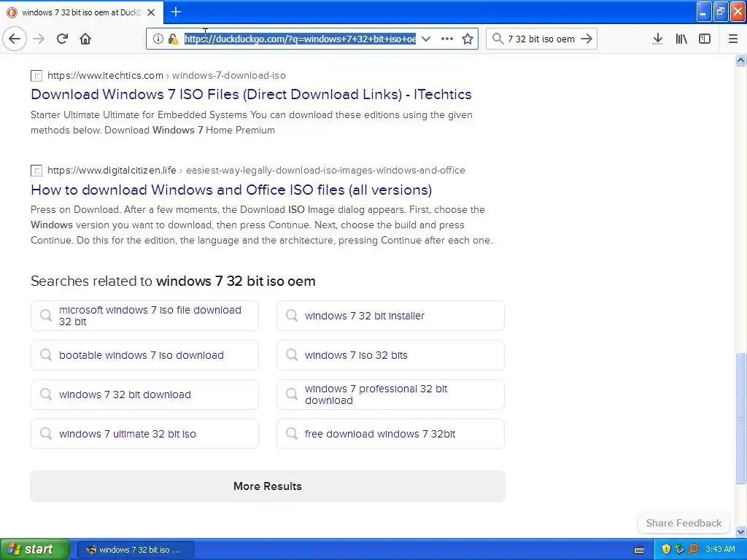Open the Firefox hamburger menu
747x560 pixels.
tap(732, 39)
